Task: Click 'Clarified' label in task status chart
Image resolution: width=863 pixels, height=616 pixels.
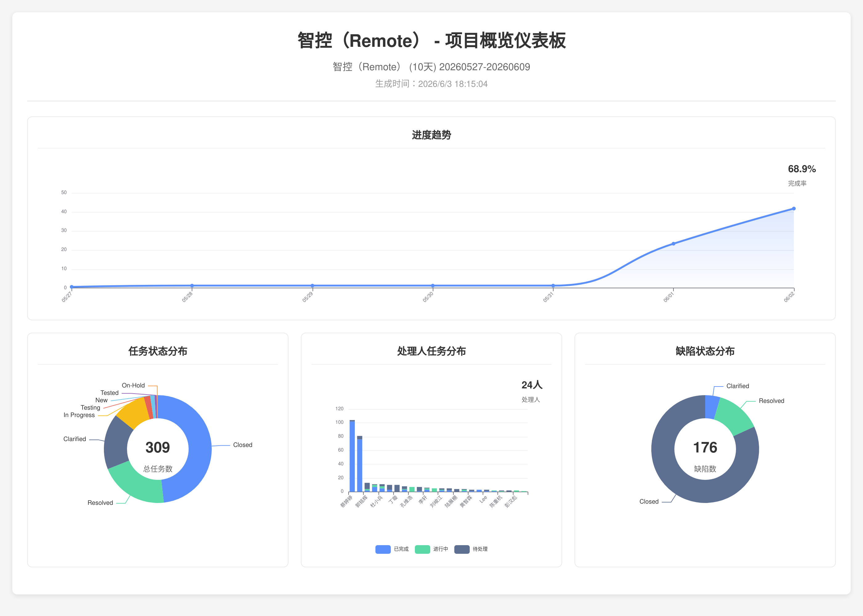Action: [x=74, y=439]
